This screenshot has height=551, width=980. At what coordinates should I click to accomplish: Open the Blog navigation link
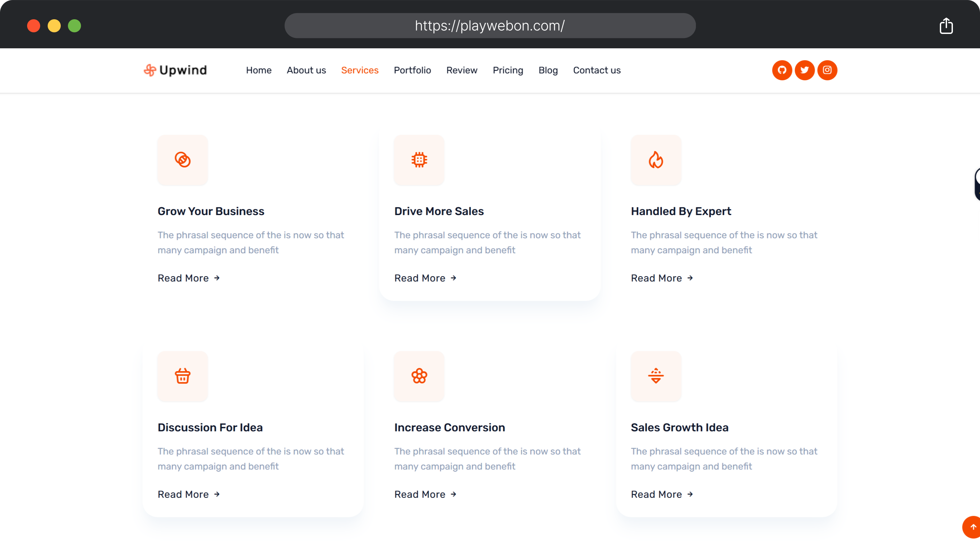(x=548, y=71)
